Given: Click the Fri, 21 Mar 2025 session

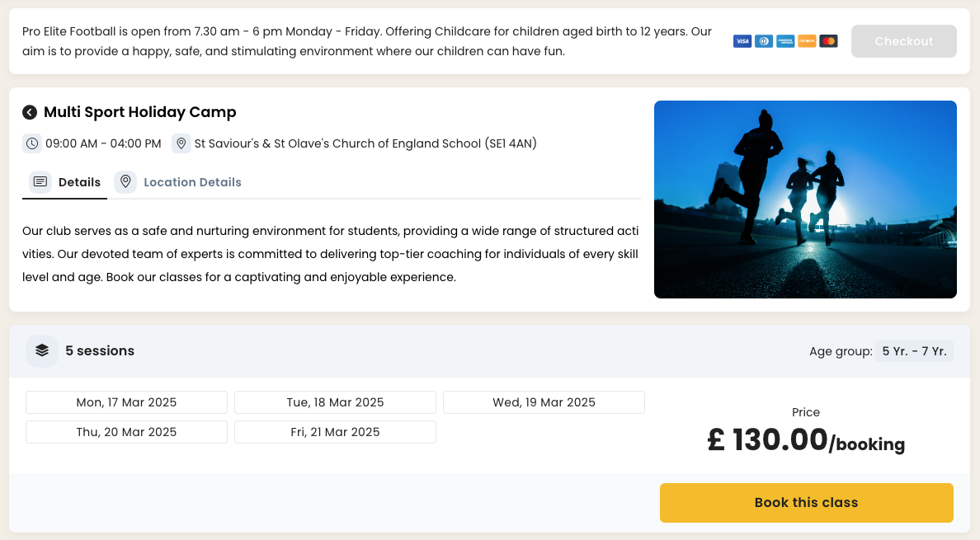Looking at the screenshot, I should pyautogui.click(x=335, y=432).
